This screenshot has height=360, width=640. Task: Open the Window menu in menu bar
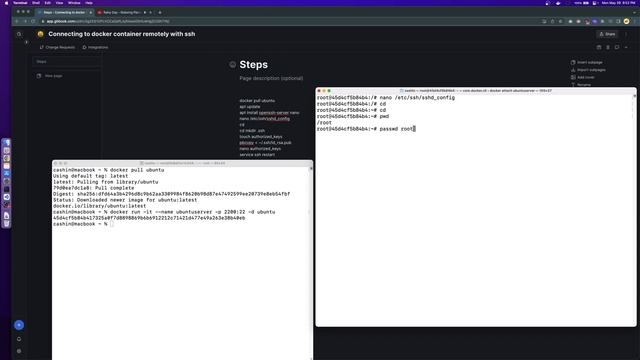coord(74,3)
